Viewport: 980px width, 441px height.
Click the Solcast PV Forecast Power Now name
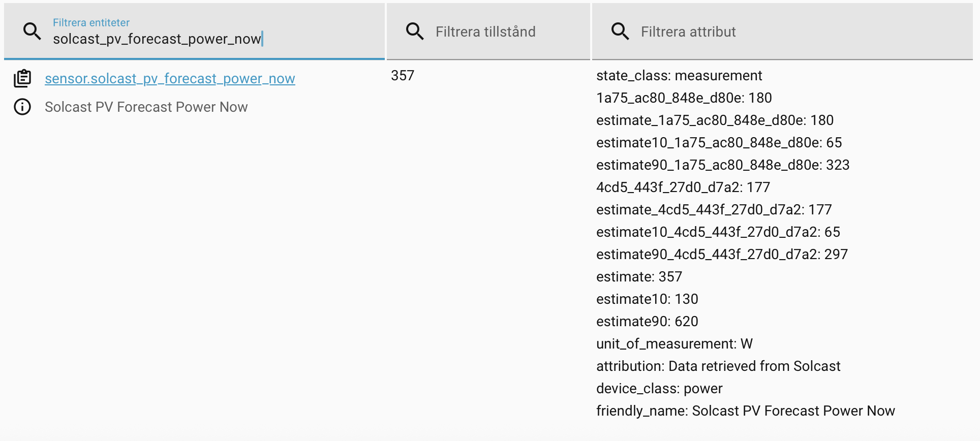pyautogui.click(x=146, y=107)
